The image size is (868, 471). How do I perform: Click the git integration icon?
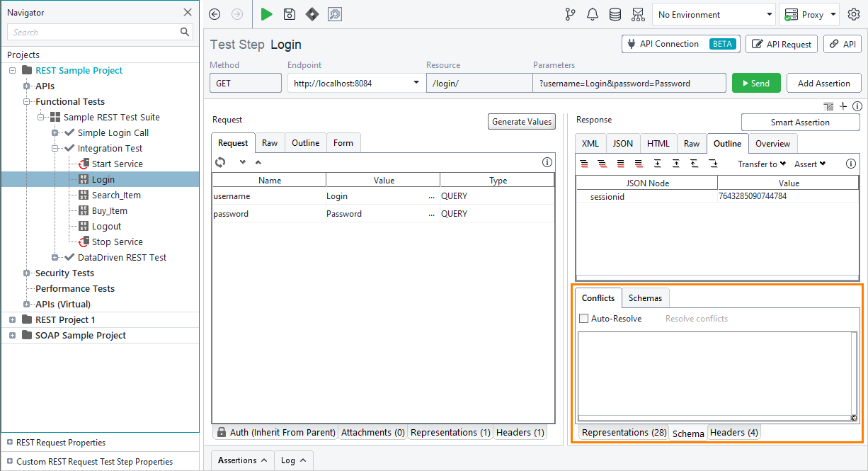[570, 14]
